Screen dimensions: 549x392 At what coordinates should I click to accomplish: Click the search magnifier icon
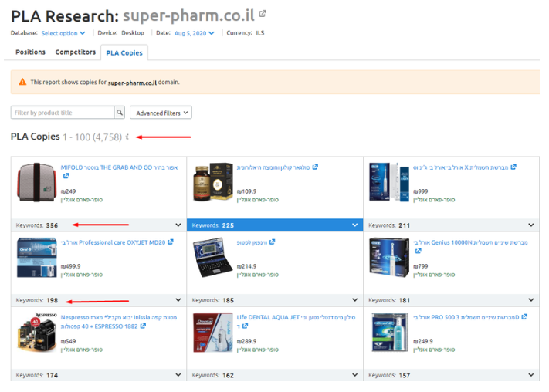pyautogui.click(x=120, y=113)
